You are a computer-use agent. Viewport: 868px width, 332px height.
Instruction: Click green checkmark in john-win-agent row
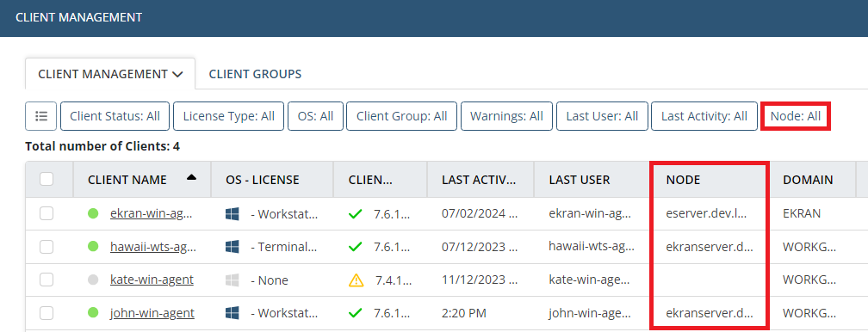point(355,313)
